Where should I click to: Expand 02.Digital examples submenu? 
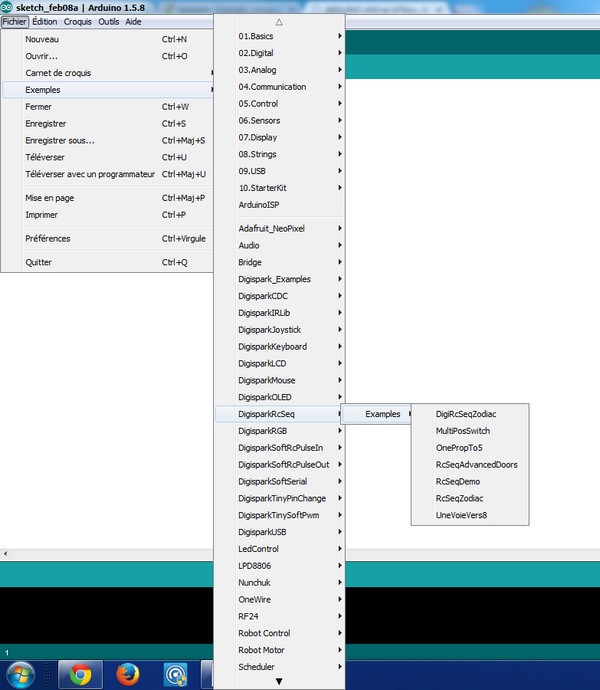pos(280,53)
